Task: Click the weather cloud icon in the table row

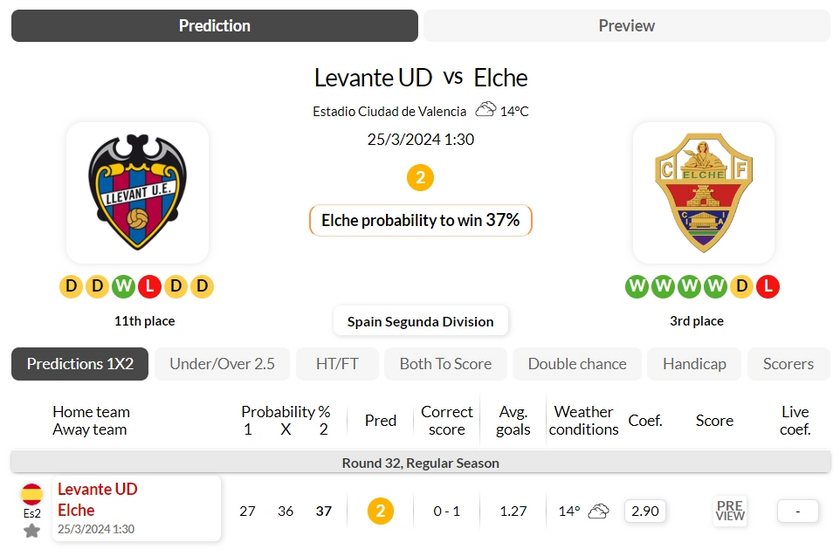Action: [x=598, y=511]
